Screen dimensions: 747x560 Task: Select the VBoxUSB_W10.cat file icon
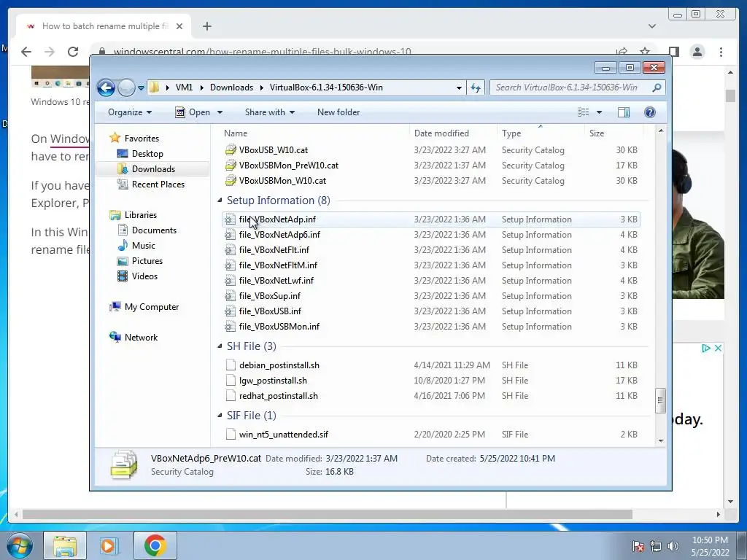[231, 150]
